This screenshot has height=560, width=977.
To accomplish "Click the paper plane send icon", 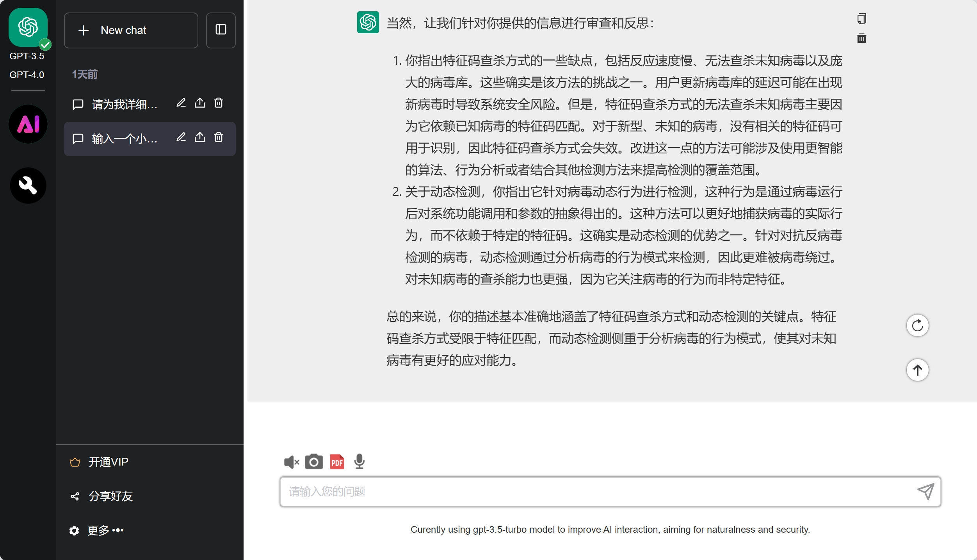I will (x=926, y=491).
